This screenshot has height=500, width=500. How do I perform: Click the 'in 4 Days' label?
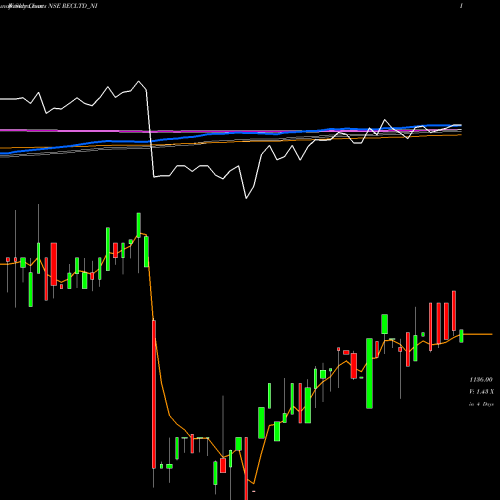pyautogui.click(x=481, y=404)
